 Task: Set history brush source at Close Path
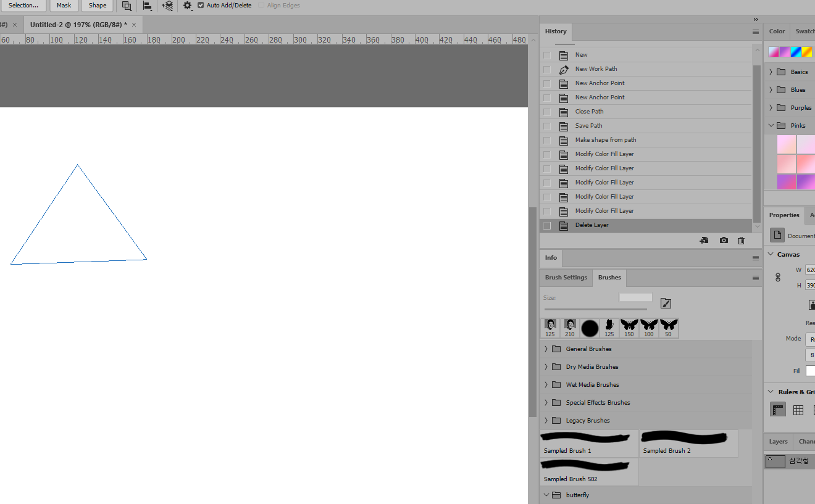coord(547,112)
